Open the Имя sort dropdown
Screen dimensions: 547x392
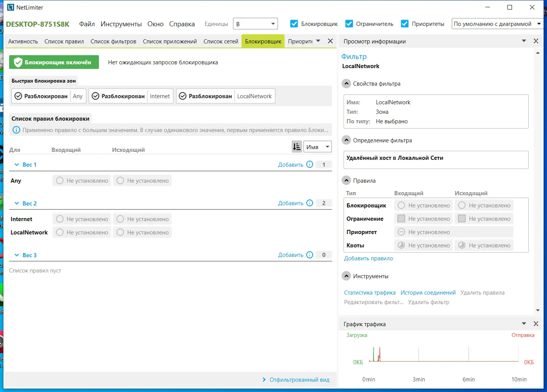point(317,147)
